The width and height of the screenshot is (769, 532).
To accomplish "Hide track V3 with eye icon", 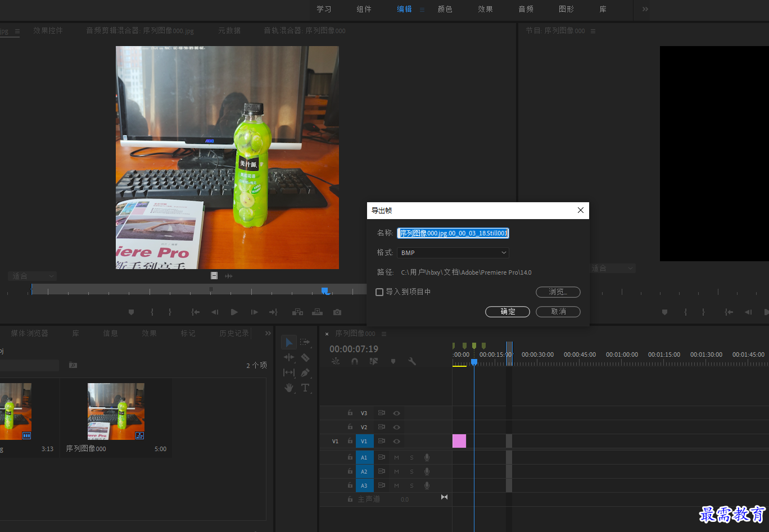I will [396, 413].
